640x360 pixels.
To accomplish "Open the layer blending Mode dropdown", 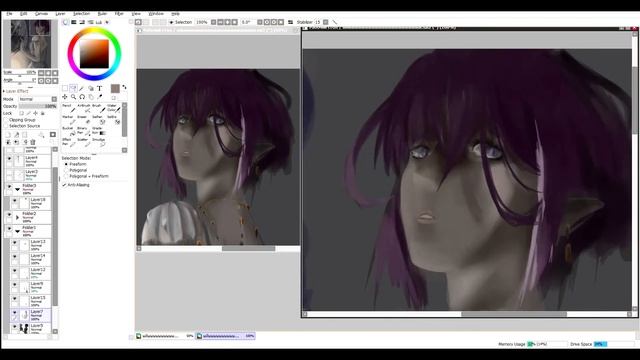I will coord(38,99).
